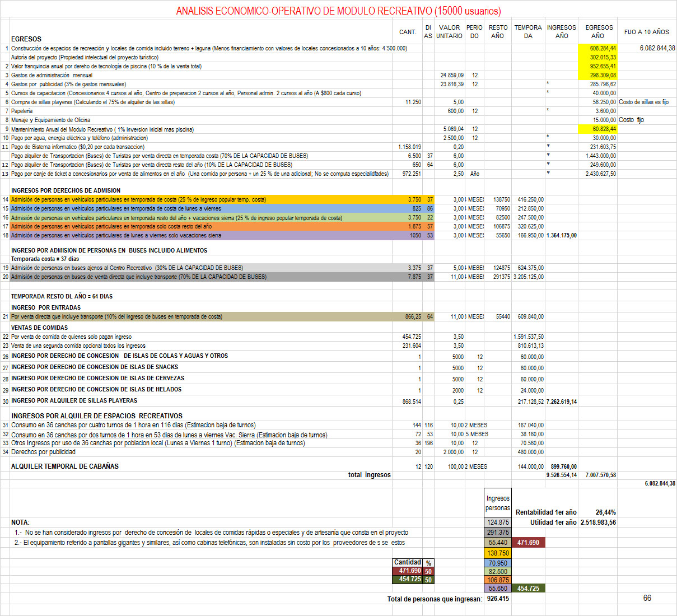The width and height of the screenshot is (677, 616).
Task: Click the yellow cell with 60.828,44
Action: coord(598,129)
